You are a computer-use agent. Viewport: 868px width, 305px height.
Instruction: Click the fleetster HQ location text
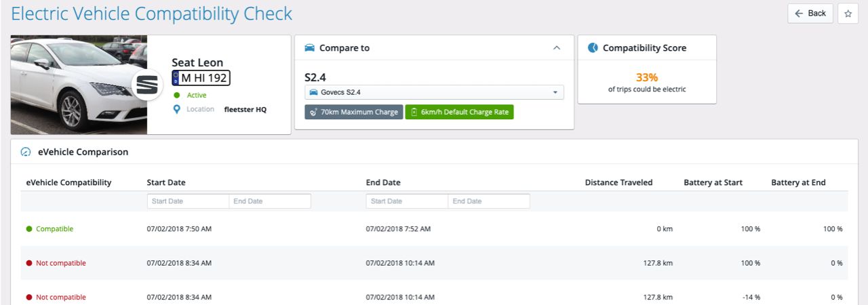[x=245, y=109]
